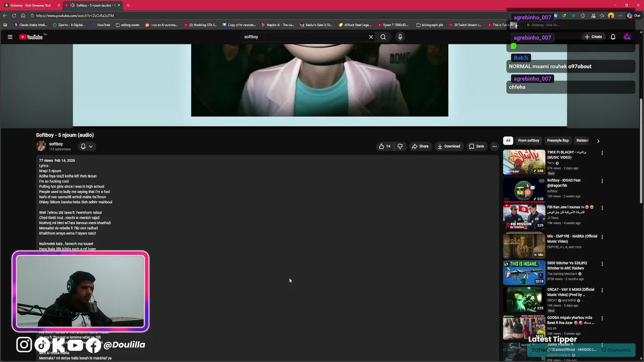Viewport: 644px width, 362px height.
Task: Open Softboy - IDGAD Feat video thumbnail
Action: tap(524, 190)
